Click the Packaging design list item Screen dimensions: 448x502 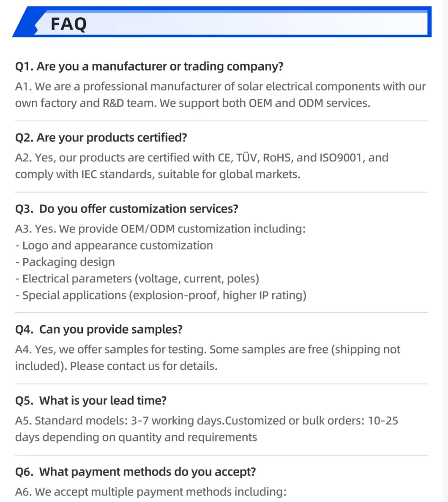(x=65, y=262)
